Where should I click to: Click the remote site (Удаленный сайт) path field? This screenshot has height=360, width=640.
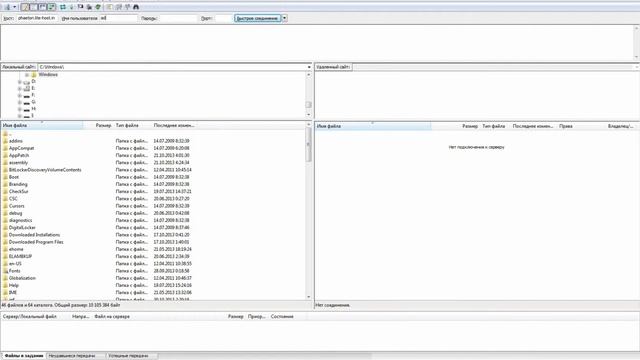[495, 67]
